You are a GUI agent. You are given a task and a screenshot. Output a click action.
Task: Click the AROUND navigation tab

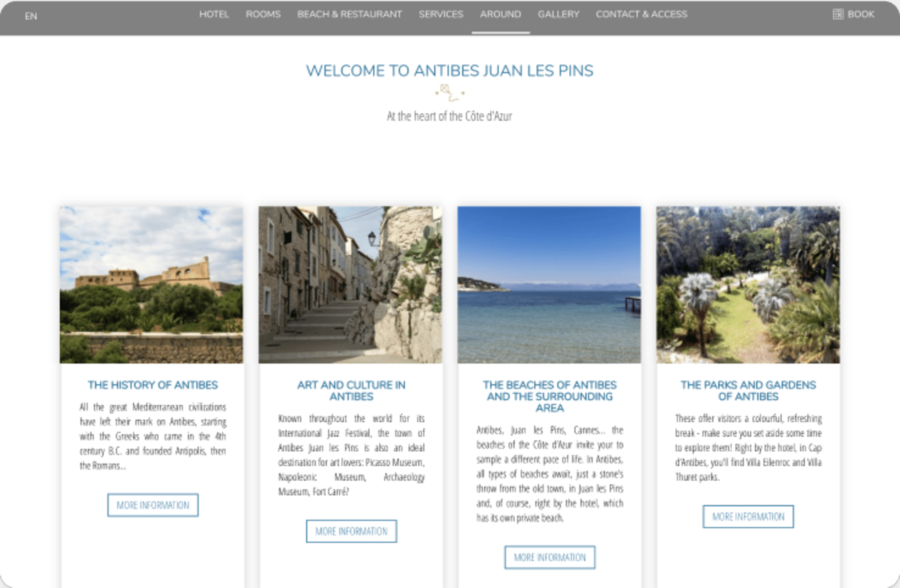(x=500, y=14)
